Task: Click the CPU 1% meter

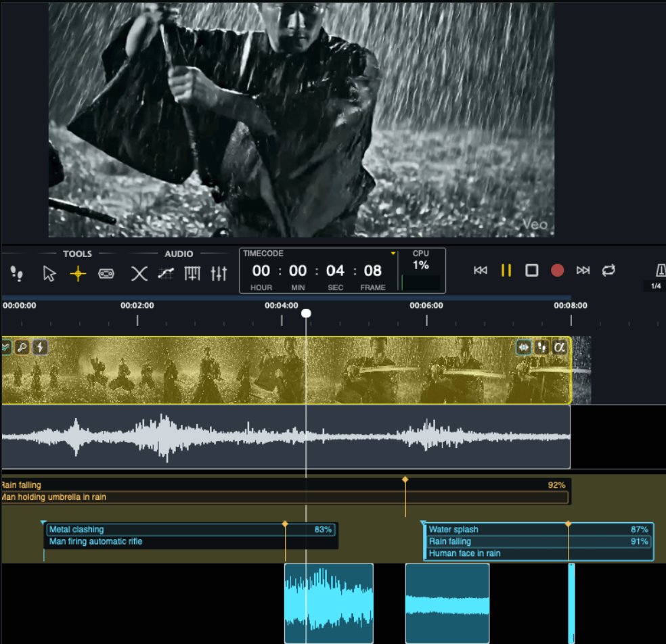Action: pos(420,270)
